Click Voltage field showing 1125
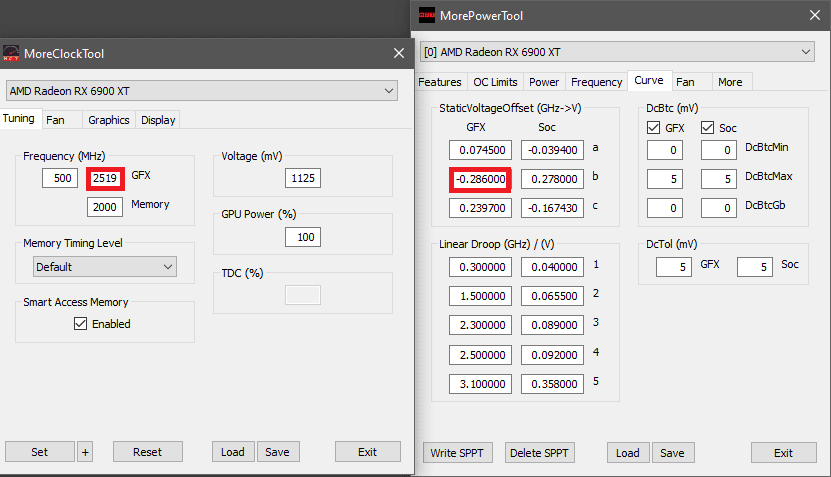Screen dimensions: 831x477 point(303,178)
